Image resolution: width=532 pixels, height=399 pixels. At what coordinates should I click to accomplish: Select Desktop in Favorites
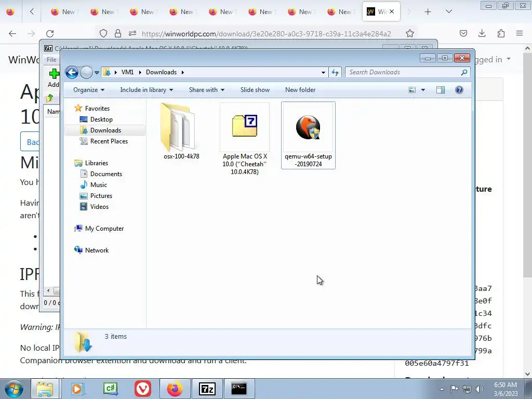pos(101,119)
